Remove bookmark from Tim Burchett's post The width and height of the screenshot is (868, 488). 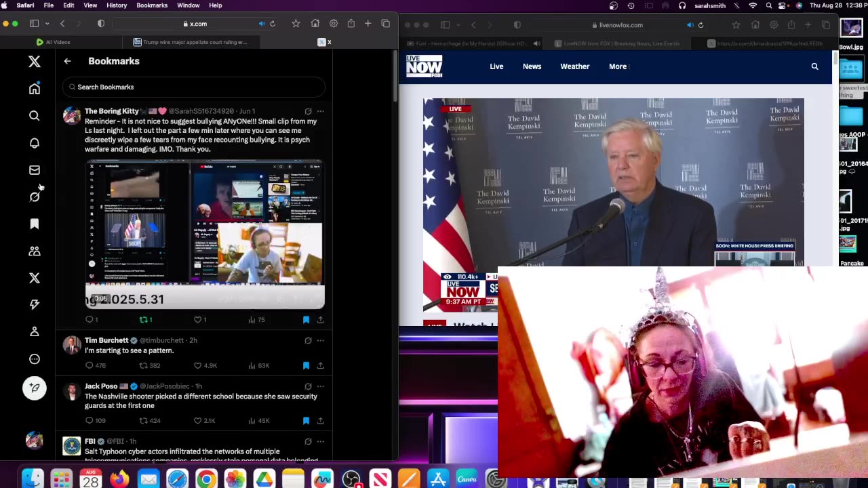pyautogui.click(x=306, y=365)
